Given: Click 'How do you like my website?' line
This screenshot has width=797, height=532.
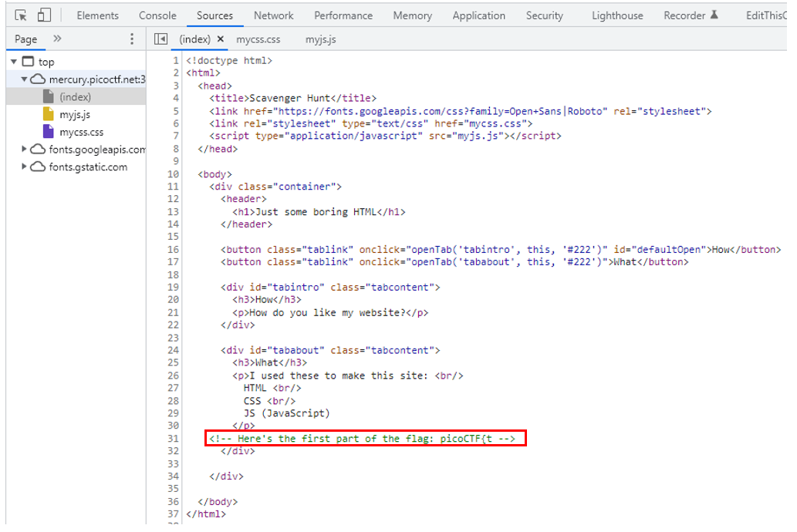Looking at the screenshot, I should [330, 312].
